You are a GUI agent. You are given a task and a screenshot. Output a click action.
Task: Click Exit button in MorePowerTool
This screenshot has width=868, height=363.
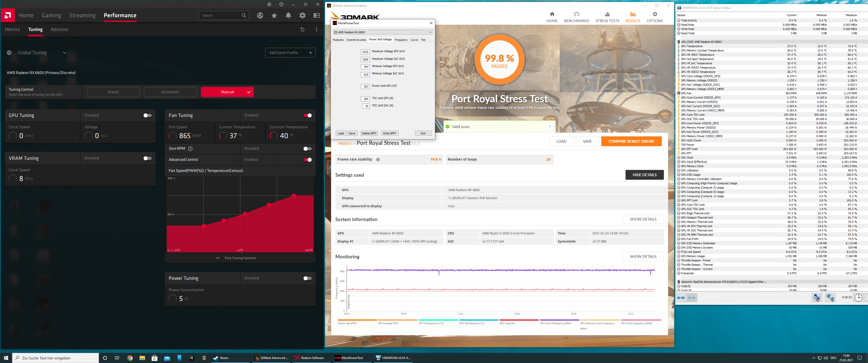[423, 133]
